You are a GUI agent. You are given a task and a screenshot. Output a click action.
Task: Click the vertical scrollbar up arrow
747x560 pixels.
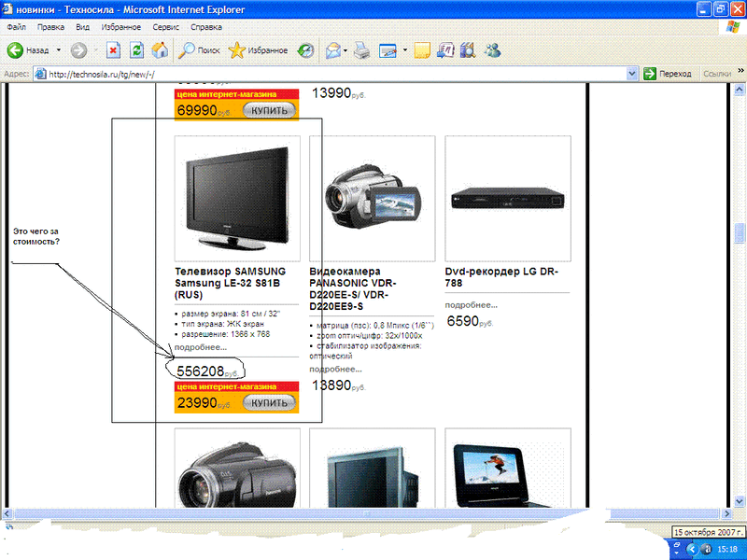coord(740,89)
